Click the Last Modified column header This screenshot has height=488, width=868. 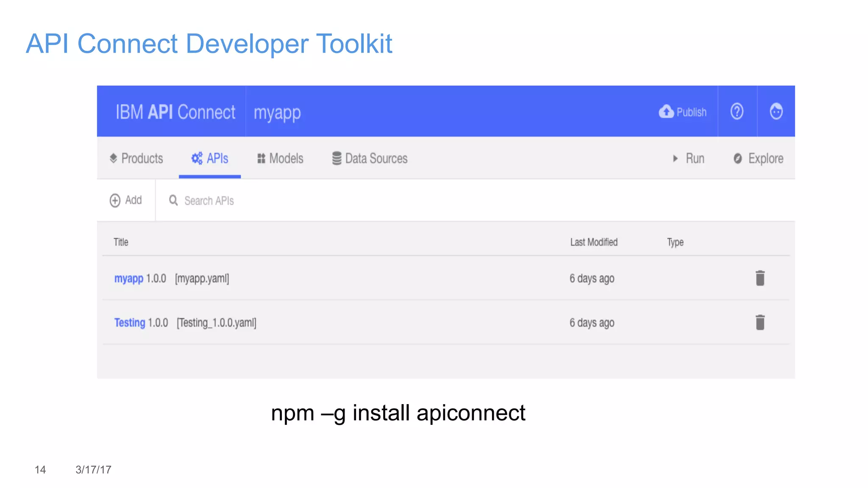[x=594, y=242]
